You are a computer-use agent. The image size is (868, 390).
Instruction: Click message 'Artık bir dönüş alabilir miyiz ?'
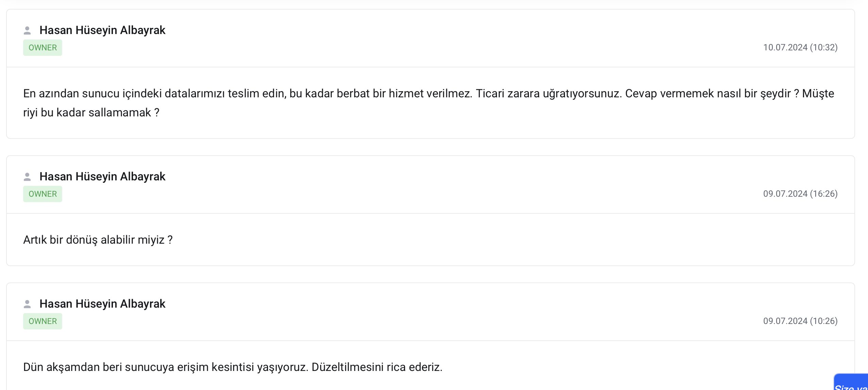pyautogui.click(x=98, y=240)
